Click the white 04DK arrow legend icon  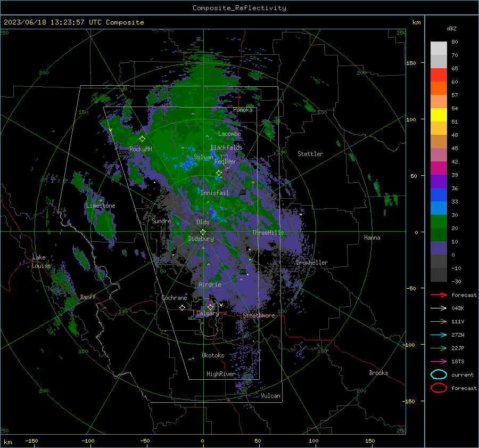point(439,308)
